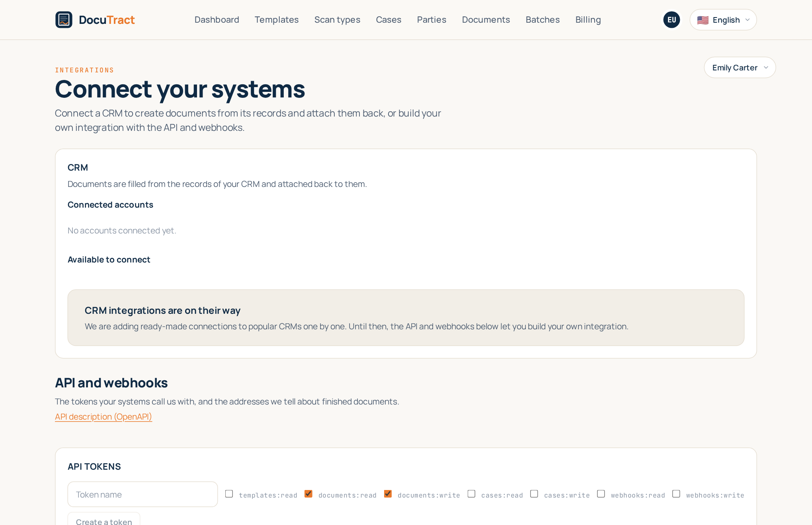Click the 'API and webhooks' heading
The height and width of the screenshot is (525, 812).
[111, 383]
